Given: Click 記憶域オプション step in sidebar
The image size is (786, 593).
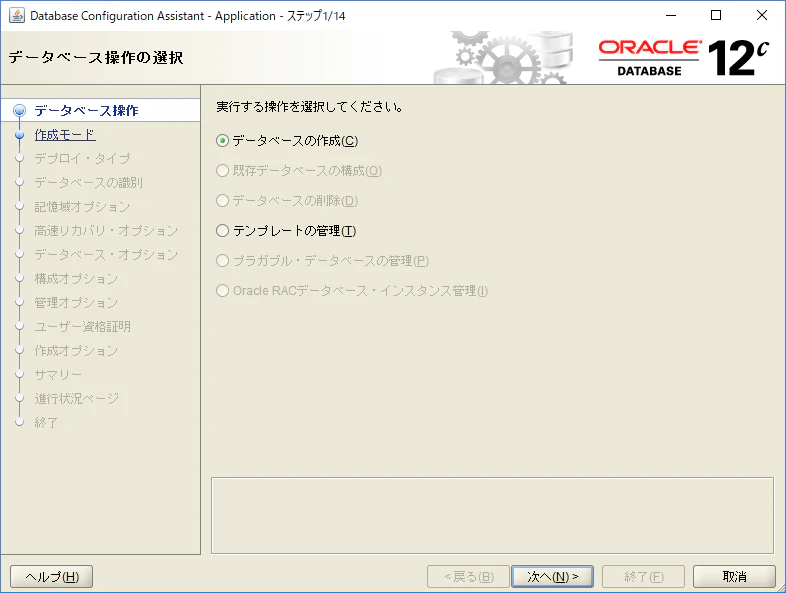Looking at the screenshot, I should 82,207.
